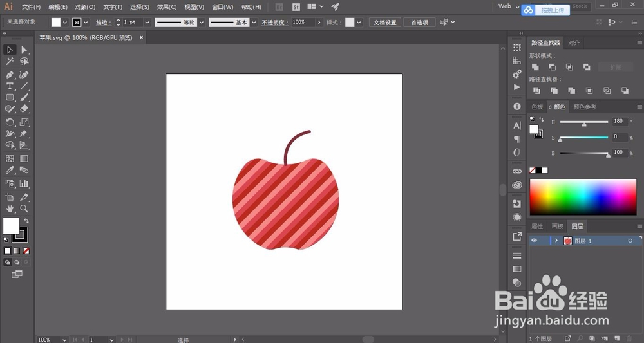Image resolution: width=644 pixels, height=343 pixels.
Task: Click the Divide pathfinder icon
Action: click(x=536, y=91)
